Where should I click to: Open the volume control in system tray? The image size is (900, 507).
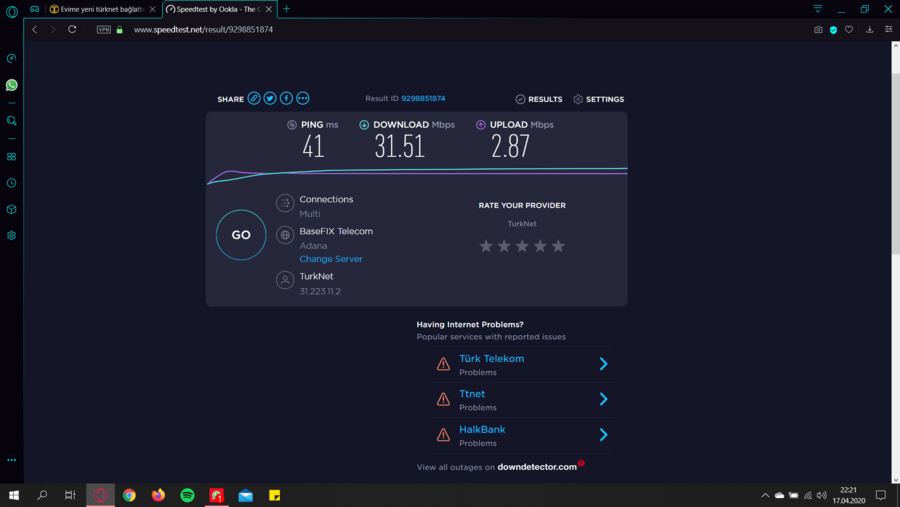coord(822,495)
